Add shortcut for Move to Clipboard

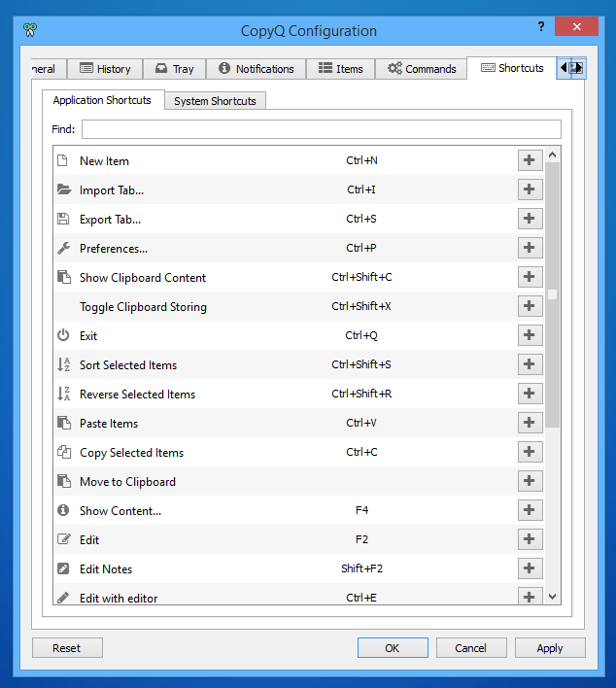[529, 481]
